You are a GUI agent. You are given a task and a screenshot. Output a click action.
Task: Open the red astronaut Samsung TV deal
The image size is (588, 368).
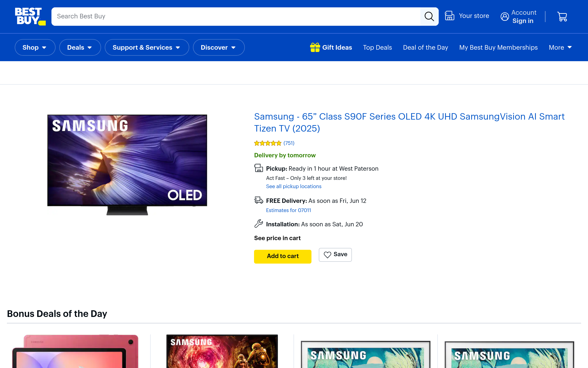click(222, 351)
